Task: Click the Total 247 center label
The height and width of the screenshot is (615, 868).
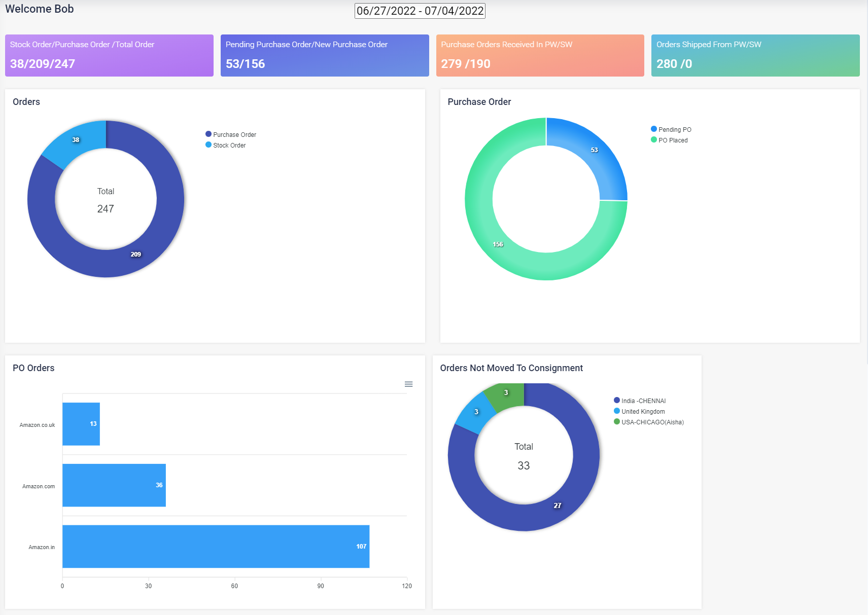Action: (x=106, y=200)
